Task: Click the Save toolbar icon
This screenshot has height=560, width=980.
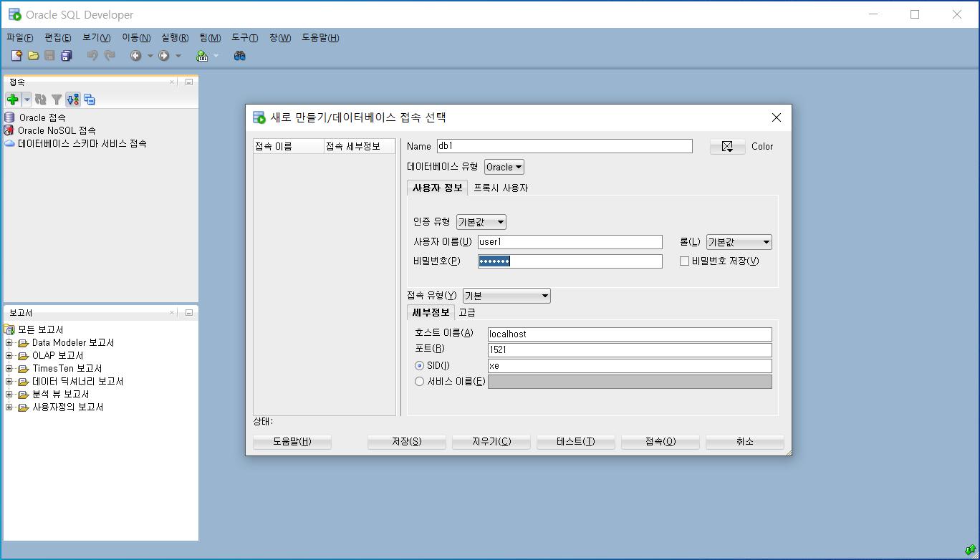Action: tap(49, 56)
